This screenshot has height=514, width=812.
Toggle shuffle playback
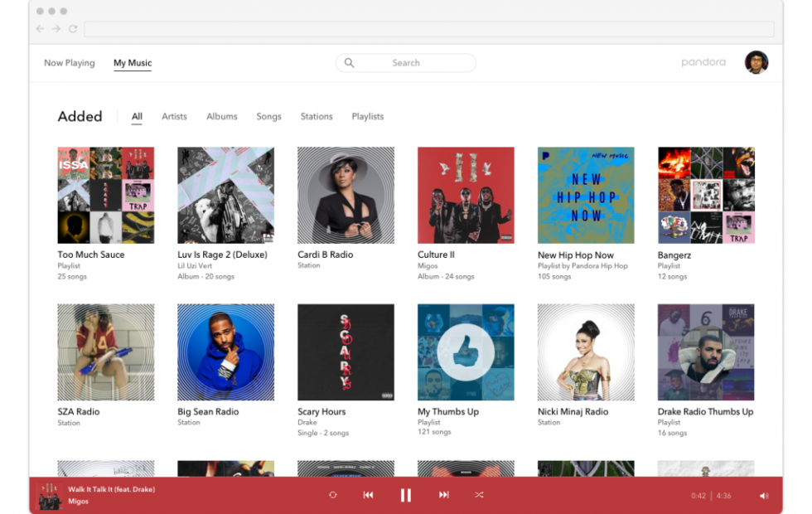(479, 495)
